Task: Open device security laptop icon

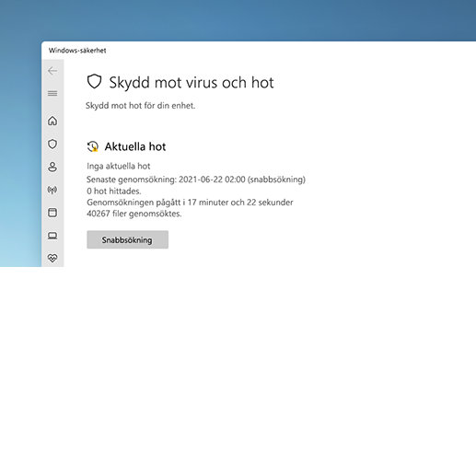Action: [52, 236]
